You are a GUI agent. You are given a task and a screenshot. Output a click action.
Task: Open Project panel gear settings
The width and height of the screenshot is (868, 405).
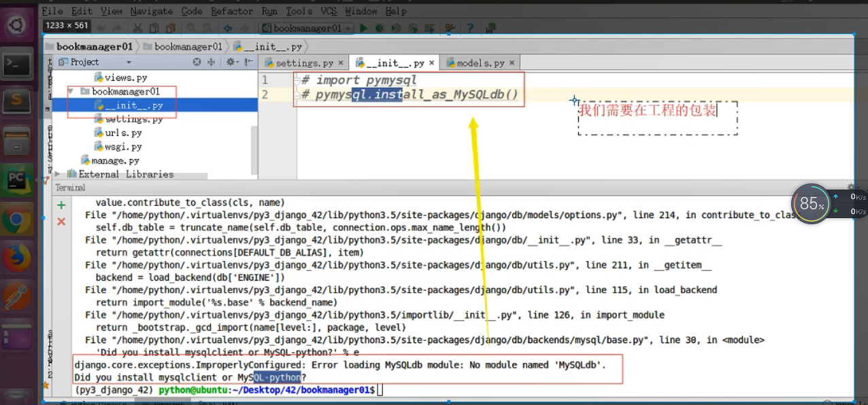(231, 62)
